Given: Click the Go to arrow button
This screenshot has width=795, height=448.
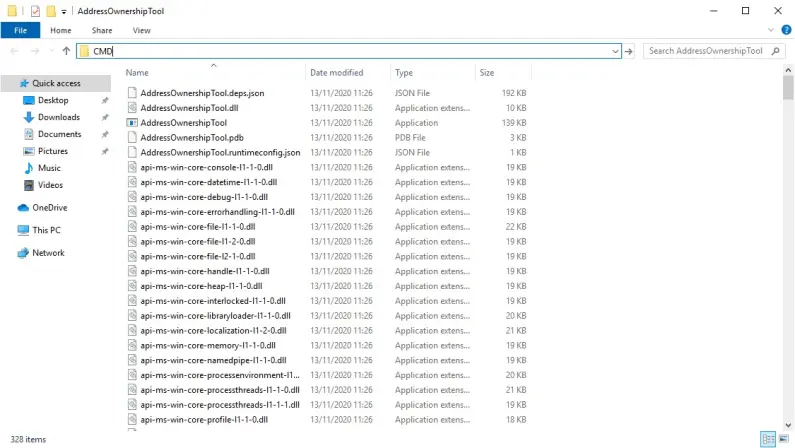Looking at the screenshot, I should [x=629, y=51].
